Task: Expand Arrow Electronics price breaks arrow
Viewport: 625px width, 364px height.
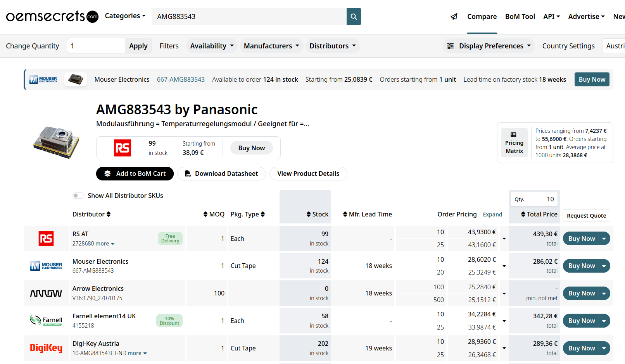Action: click(504, 294)
